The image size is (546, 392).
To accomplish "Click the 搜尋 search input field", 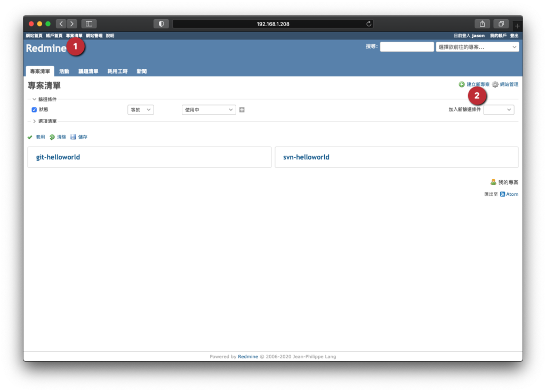I will click(x=407, y=47).
